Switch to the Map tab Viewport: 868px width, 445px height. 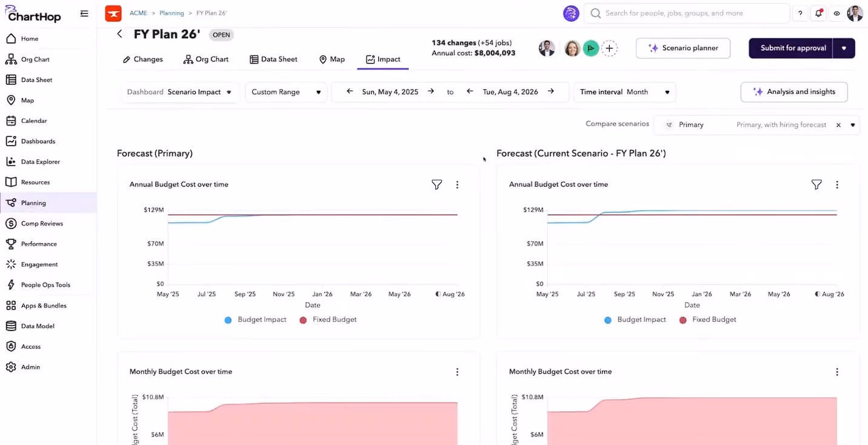[x=332, y=59]
